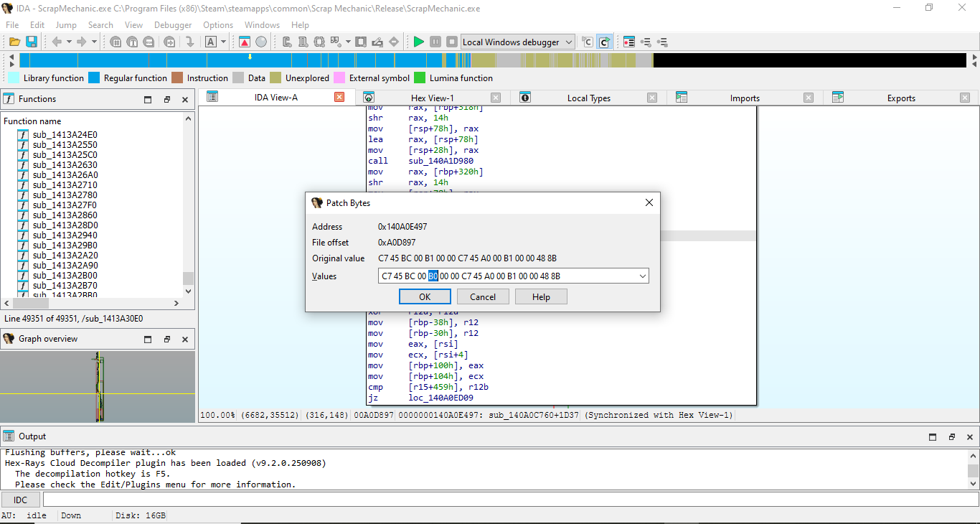Close the Output panel
This screenshot has width=980, height=524.
tap(970, 436)
